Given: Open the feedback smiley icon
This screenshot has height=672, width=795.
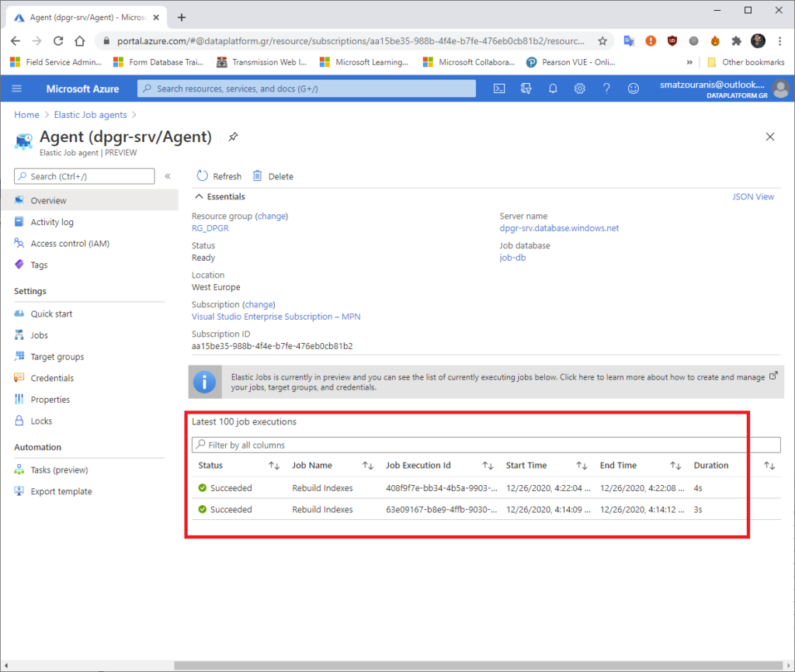Looking at the screenshot, I should pos(634,88).
